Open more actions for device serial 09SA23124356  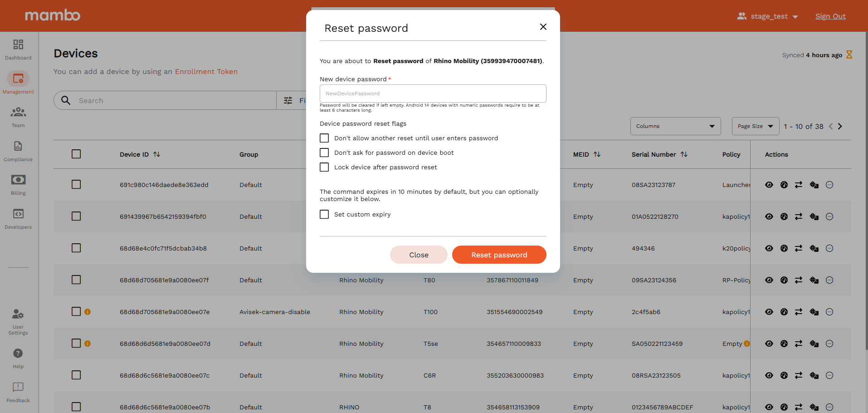pyautogui.click(x=830, y=280)
